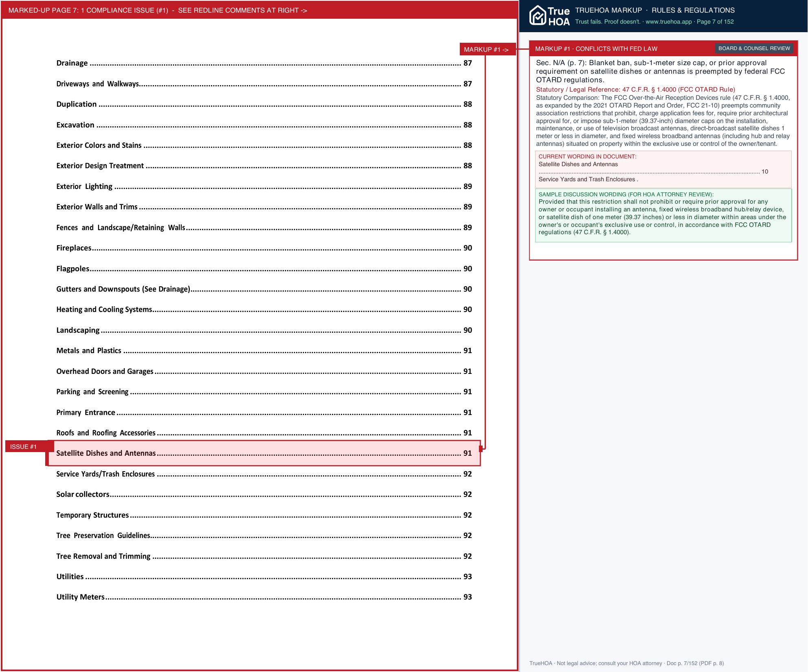
Task: Click the Metals and Plastics entry
Action: click(x=264, y=351)
